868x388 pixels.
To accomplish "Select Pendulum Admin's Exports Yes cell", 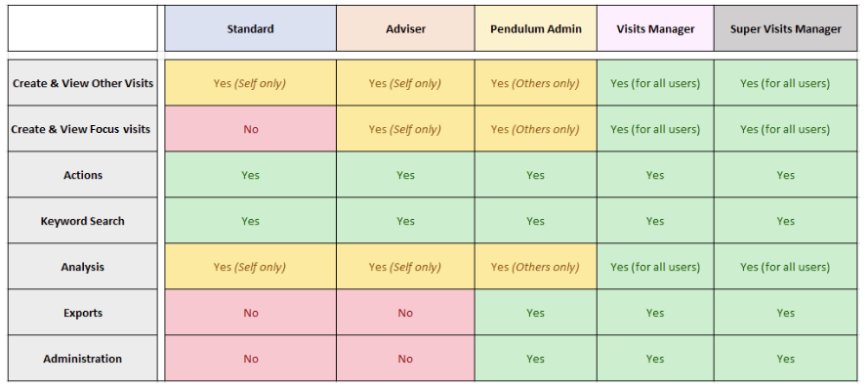I will pyautogui.click(x=535, y=312).
